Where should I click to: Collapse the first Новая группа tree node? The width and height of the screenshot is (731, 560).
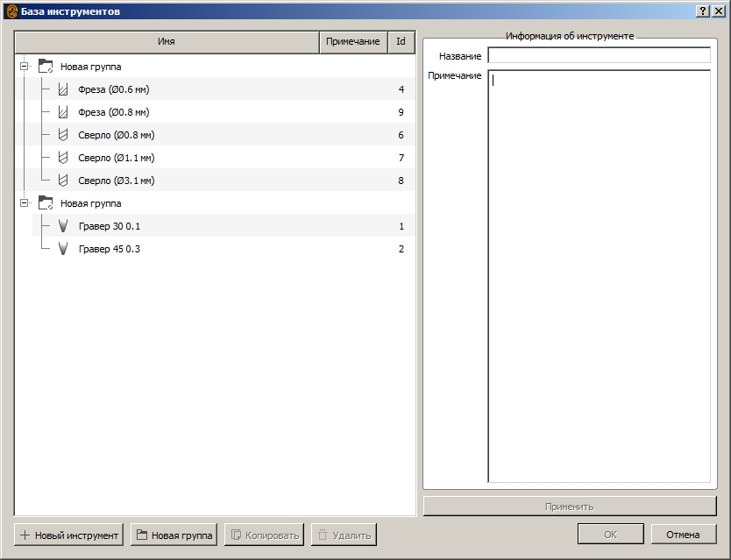coord(25,67)
